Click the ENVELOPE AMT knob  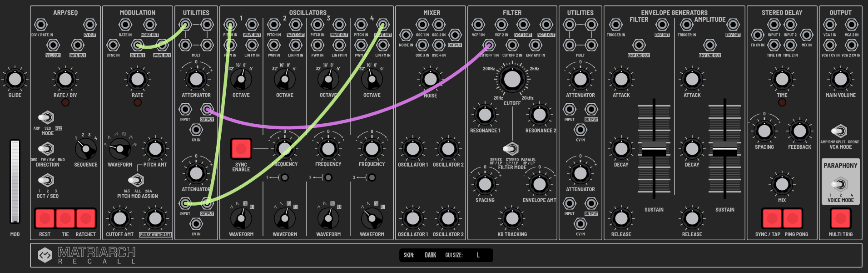pos(540,184)
